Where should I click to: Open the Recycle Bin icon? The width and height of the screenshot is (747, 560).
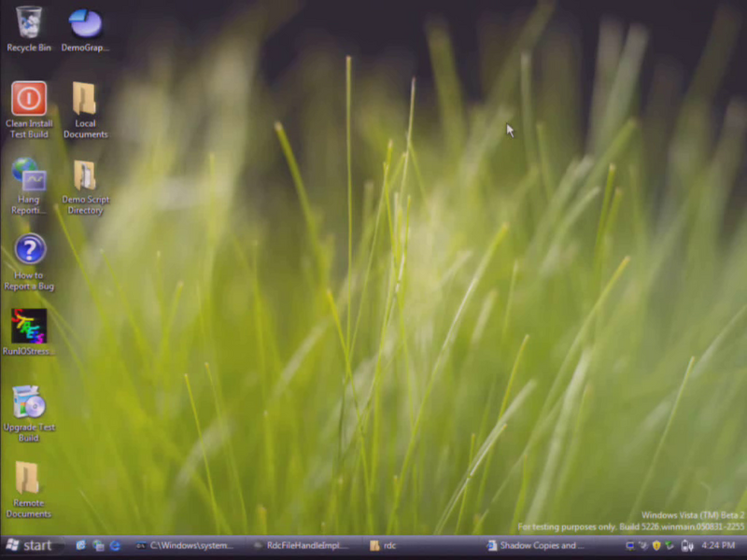tap(29, 29)
